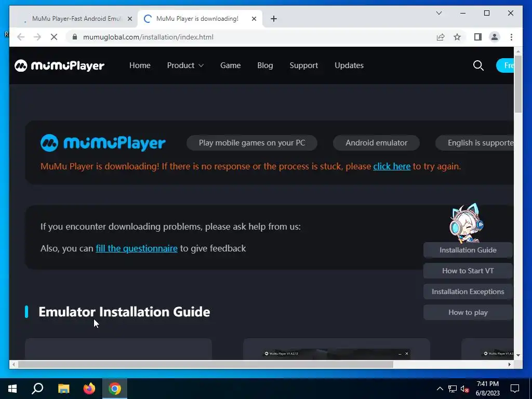Click the horizontal scrollbar's left arrow
Image resolution: width=532 pixels, height=399 pixels.
(x=13, y=364)
